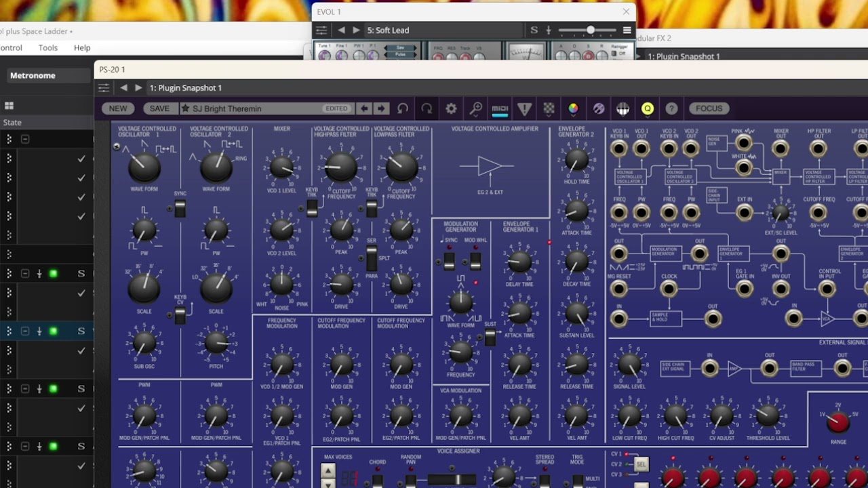
Task: Load the previous PS-20 preset with left arrow
Action: click(x=365, y=108)
